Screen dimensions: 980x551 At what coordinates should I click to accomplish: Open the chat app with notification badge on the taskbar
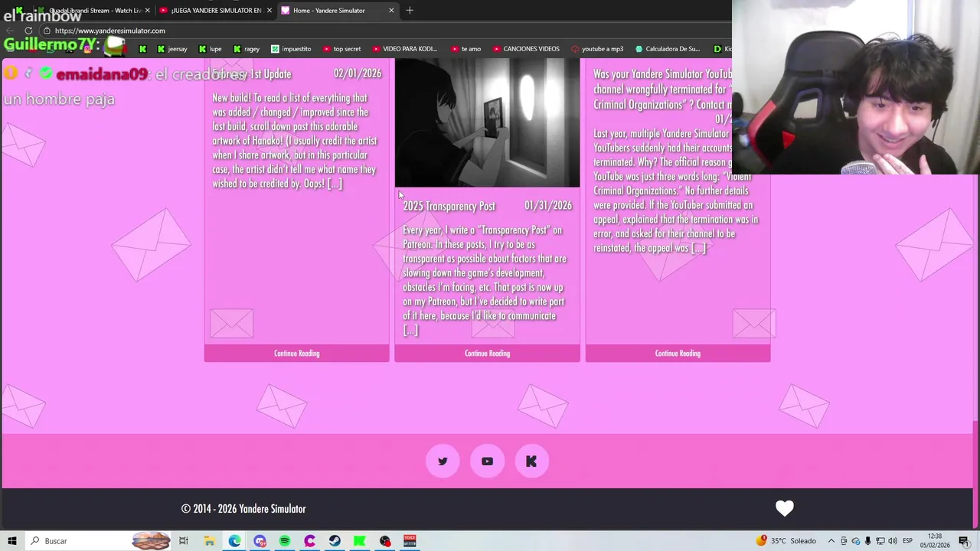coord(260,541)
